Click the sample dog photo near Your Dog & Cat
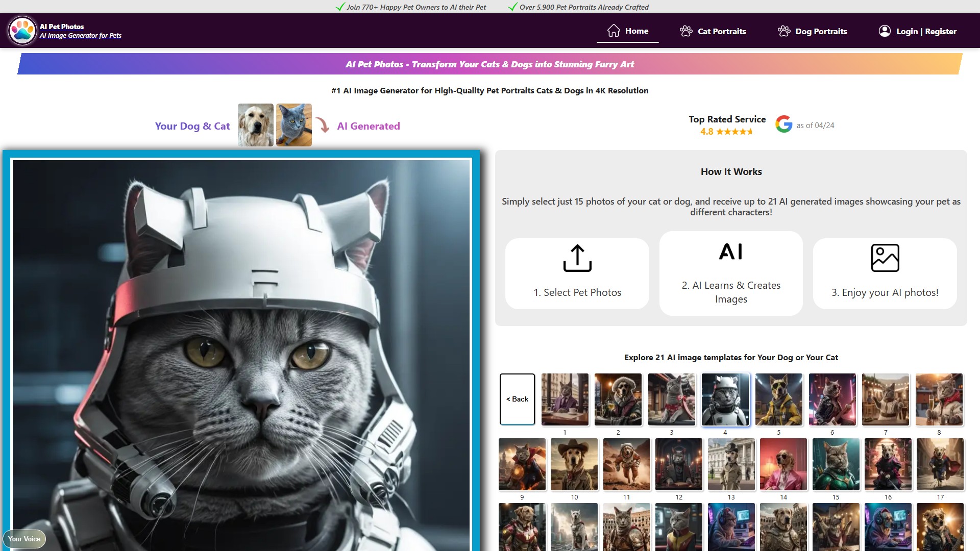The height and width of the screenshot is (551, 980). tap(255, 124)
